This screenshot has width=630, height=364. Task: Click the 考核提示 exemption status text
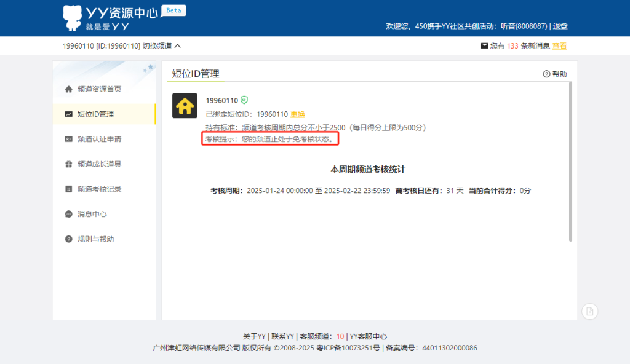(x=269, y=139)
